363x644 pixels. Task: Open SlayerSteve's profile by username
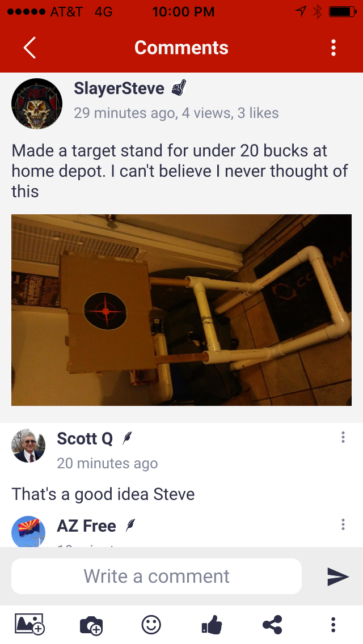pyautogui.click(x=119, y=88)
